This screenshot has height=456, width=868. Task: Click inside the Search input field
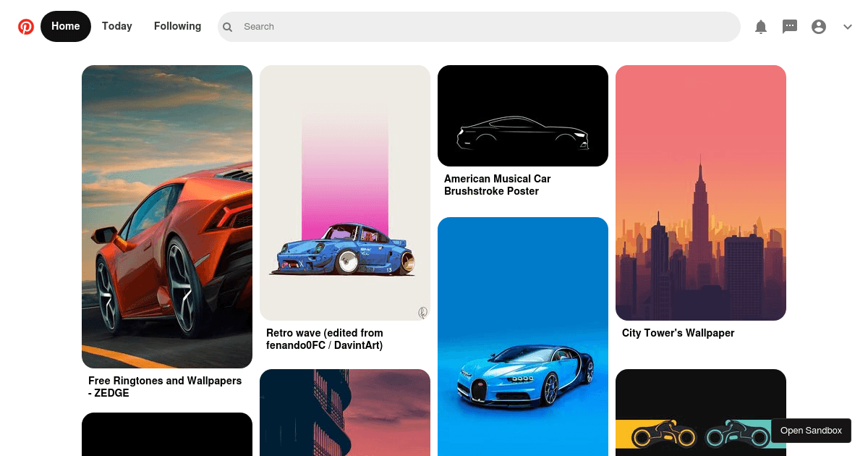tap(434, 27)
